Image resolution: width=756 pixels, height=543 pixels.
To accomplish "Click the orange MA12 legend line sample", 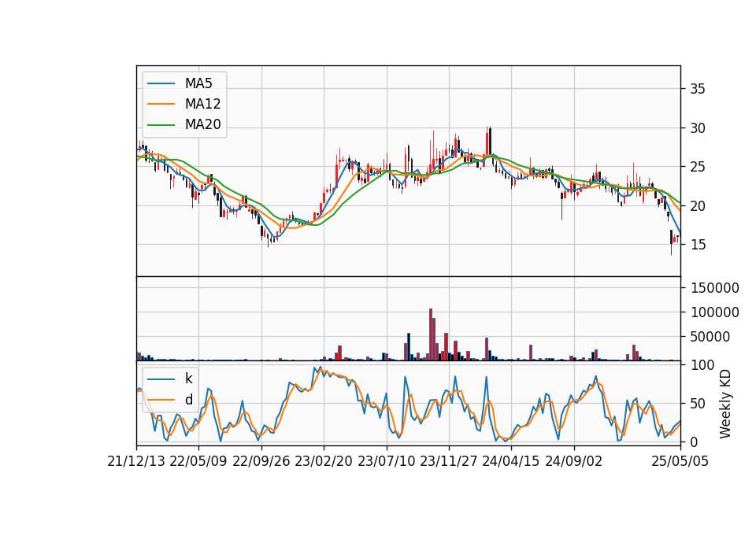I will (161, 104).
